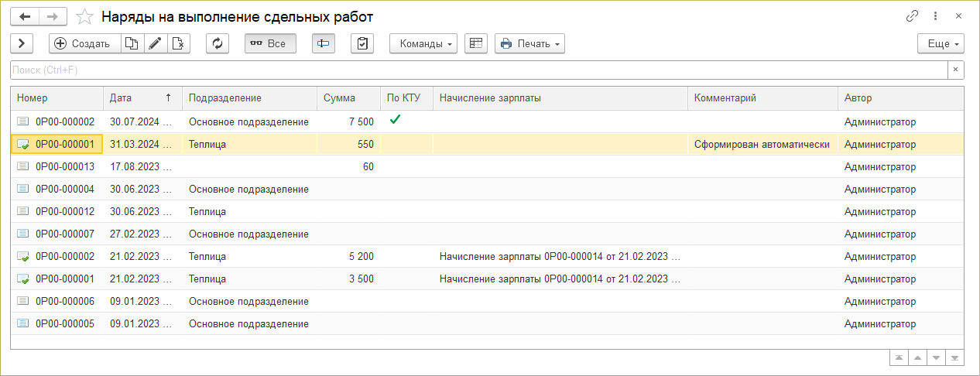Open the table report icon button
The width and height of the screenshot is (980, 376).
coord(476,43)
